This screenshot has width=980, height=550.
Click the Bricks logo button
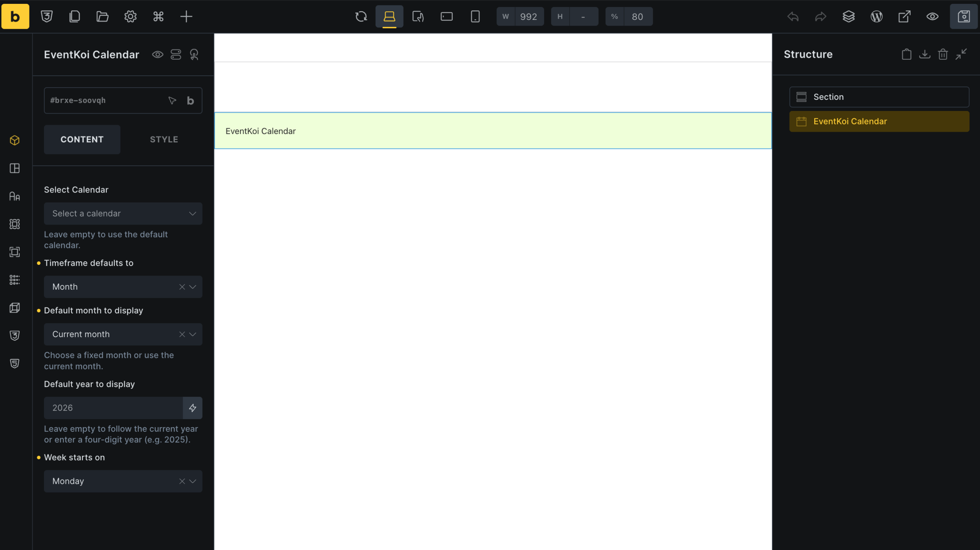15,16
